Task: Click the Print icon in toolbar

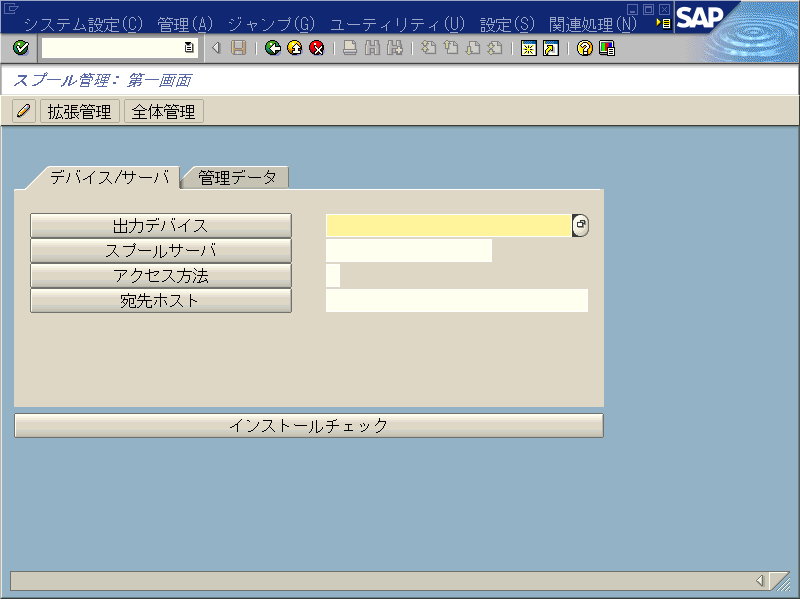Action: coord(350,48)
